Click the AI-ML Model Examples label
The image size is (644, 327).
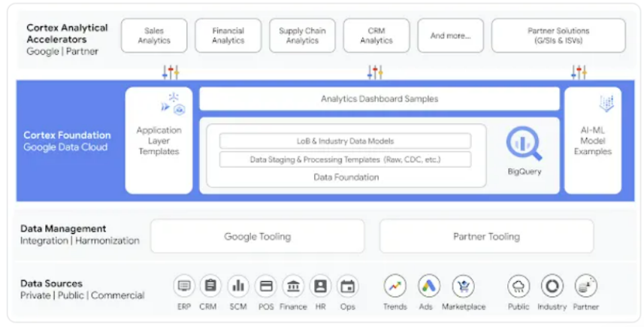click(593, 141)
